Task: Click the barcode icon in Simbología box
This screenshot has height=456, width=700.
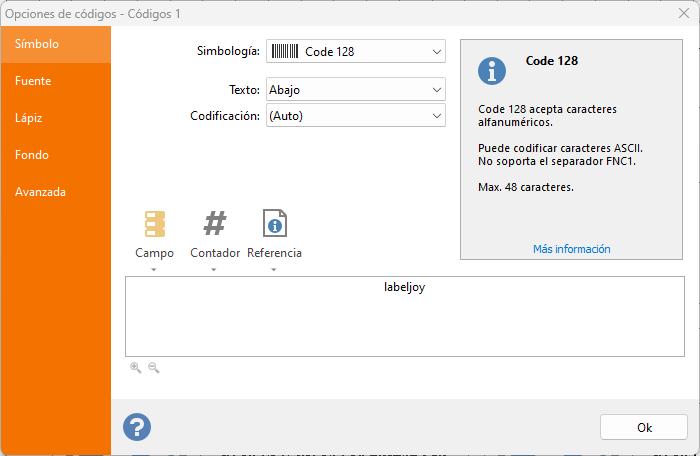Action: (285, 51)
